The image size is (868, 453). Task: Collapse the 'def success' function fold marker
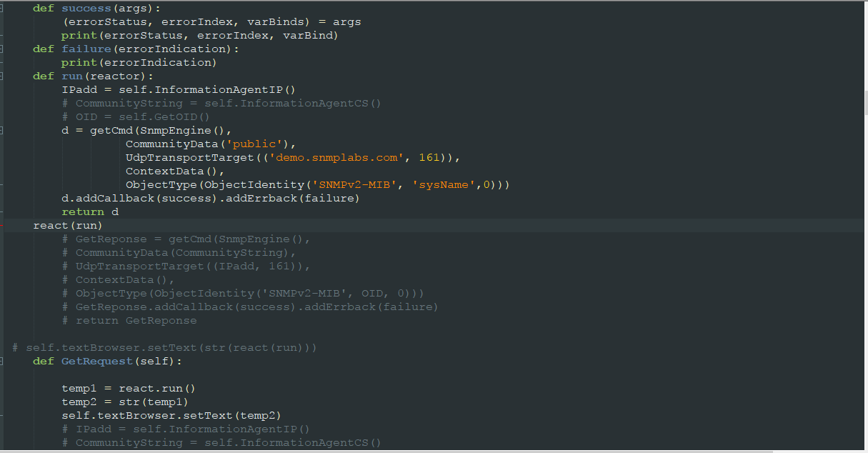(1, 8)
